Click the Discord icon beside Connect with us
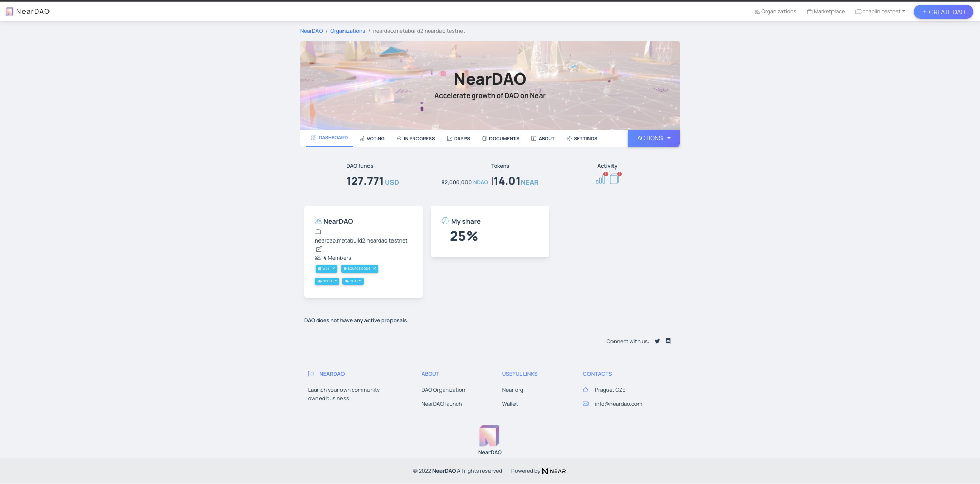The width and height of the screenshot is (980, 484). click(668, 341)
